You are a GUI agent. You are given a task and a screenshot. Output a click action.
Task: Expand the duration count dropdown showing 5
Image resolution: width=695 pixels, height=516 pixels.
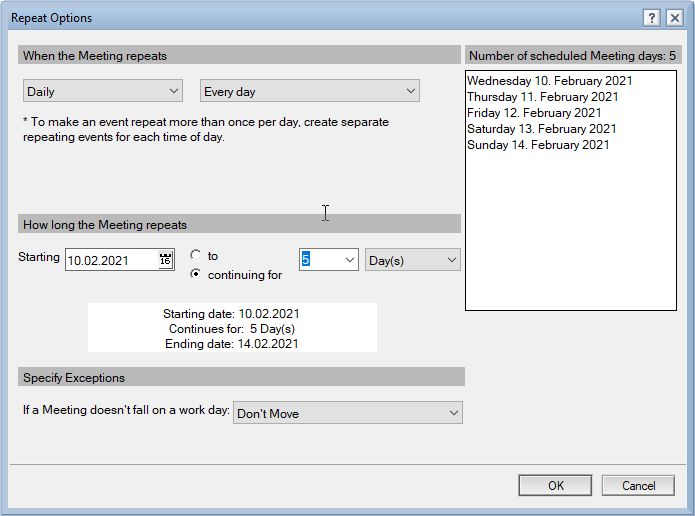click(350, 260)
